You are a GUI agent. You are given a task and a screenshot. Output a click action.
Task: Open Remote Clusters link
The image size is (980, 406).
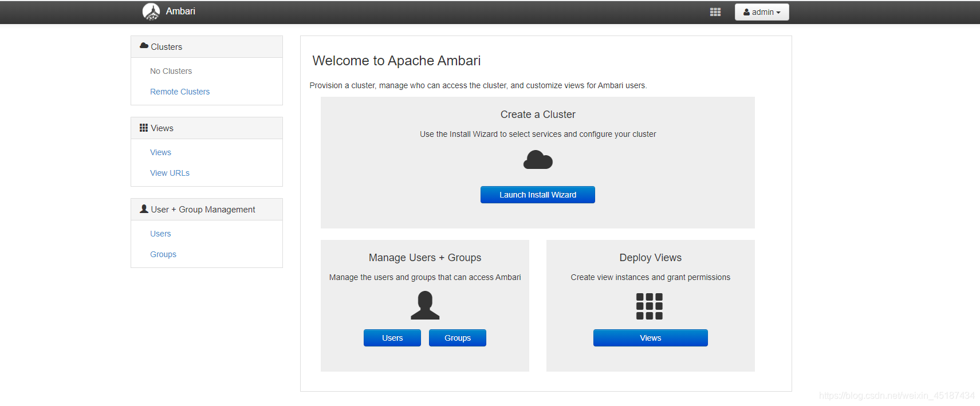tap(180, 92)
